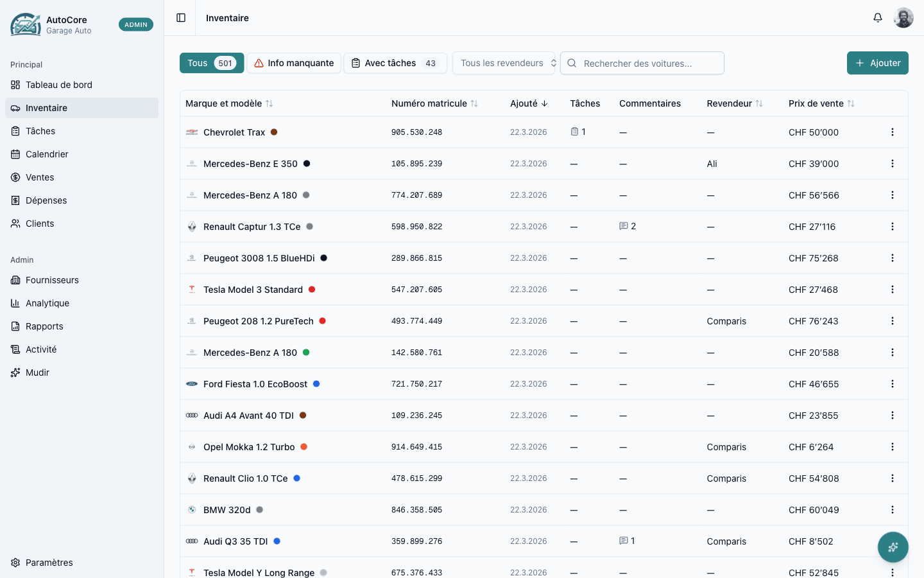The width and height of the screenshot is (924, 578).
Task: Go to Tableau de bord
Action: (x=59, y=85)
